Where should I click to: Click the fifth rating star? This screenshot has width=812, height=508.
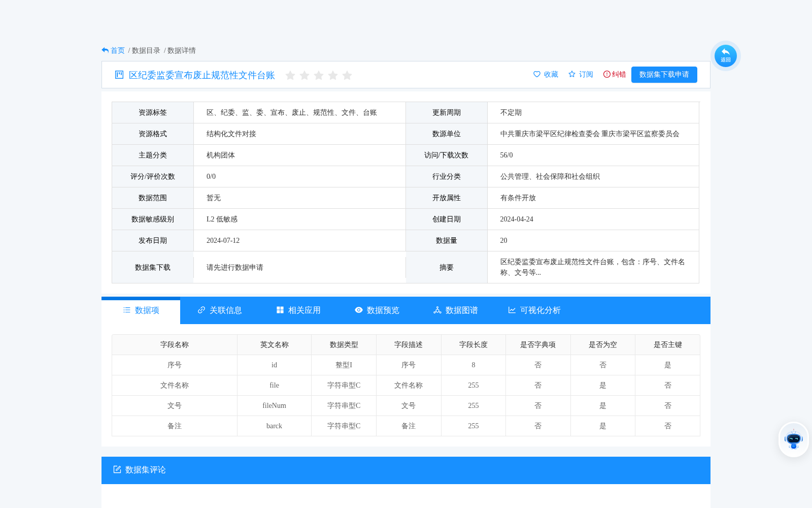tap(347, 75)
